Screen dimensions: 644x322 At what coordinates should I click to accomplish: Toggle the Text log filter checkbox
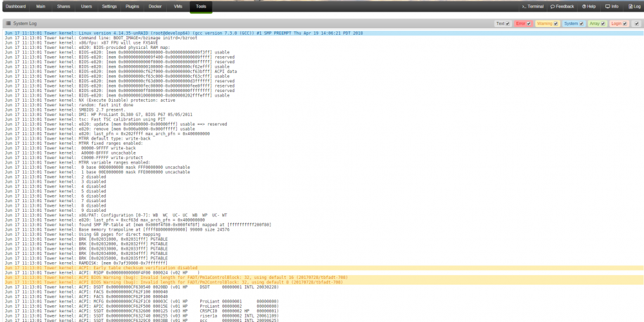508,24
